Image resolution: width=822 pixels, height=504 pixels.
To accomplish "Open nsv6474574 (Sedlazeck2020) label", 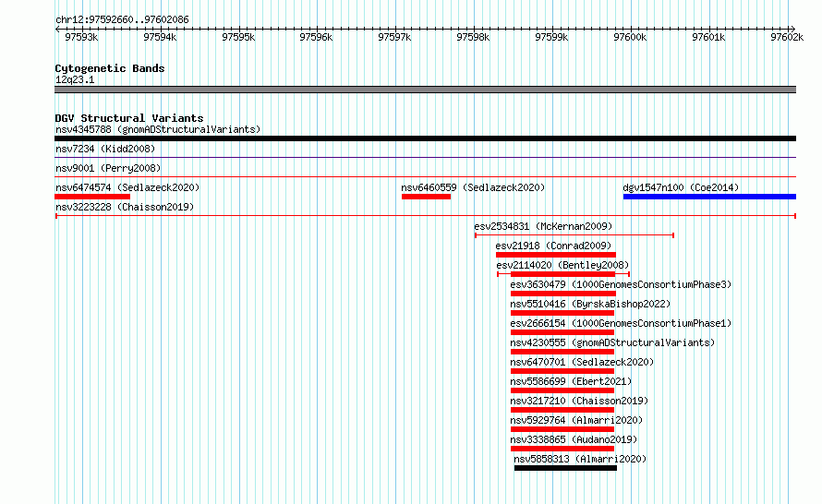I will [x=127, y=187].
